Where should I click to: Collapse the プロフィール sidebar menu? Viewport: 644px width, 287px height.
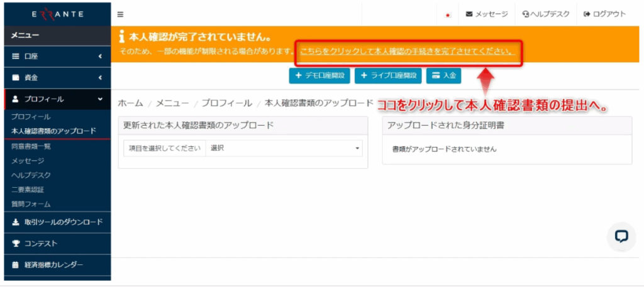[57, 99]
